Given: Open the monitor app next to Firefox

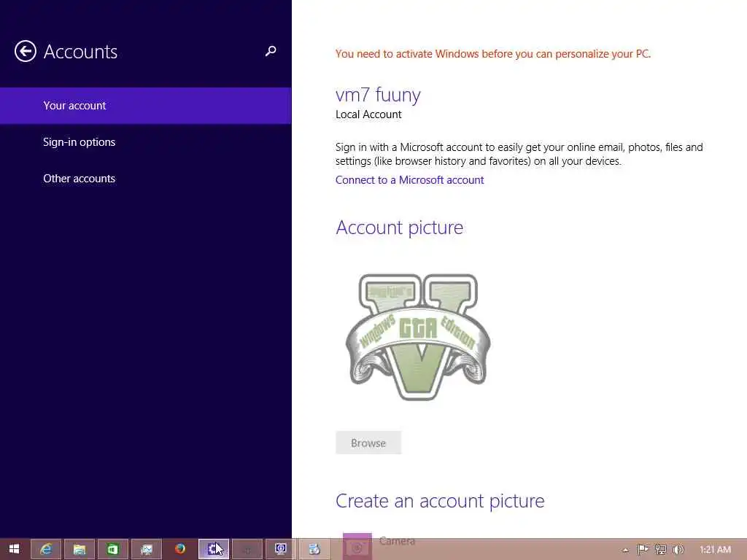Looking at the screenshot, I should click(x=146, y=549).
